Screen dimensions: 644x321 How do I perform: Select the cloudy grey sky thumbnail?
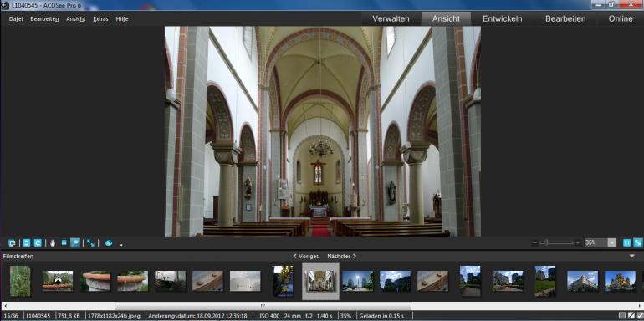click(245, 281)
